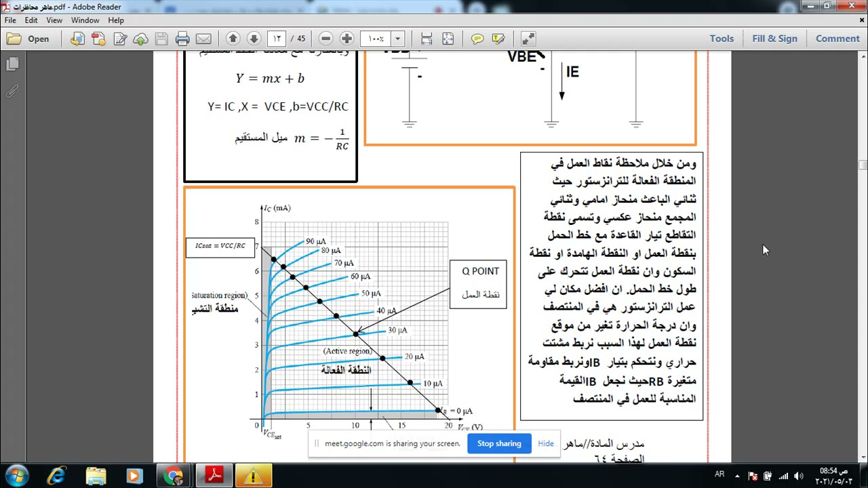Click the Hide link in sharing bar

pyautogui.click(x=546, y=443)
